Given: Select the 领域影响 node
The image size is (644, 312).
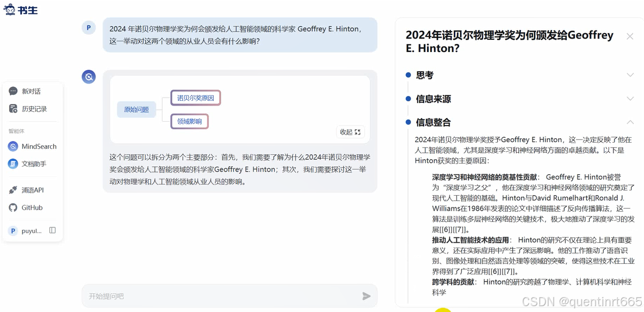Looking at the screenshot, I should [190, 122].
